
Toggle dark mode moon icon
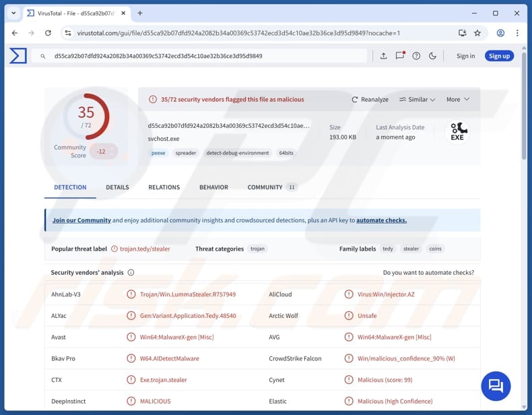tap(432, 56)
